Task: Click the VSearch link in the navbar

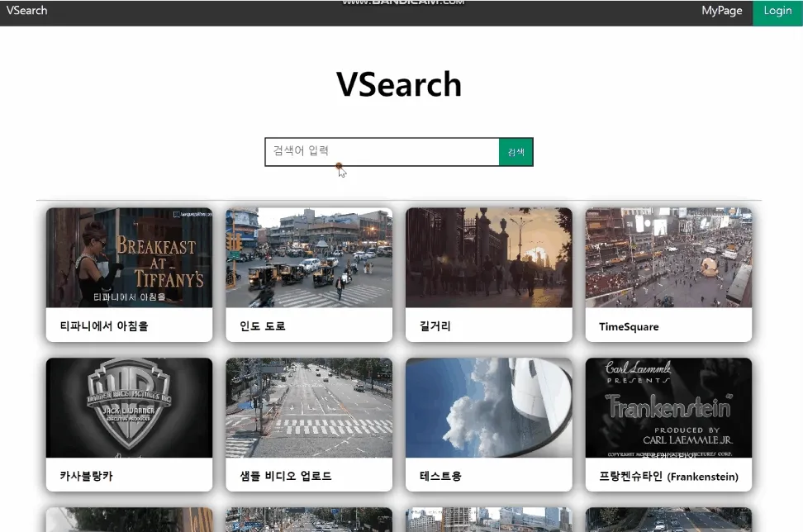Action: click(x=26, y=11)
